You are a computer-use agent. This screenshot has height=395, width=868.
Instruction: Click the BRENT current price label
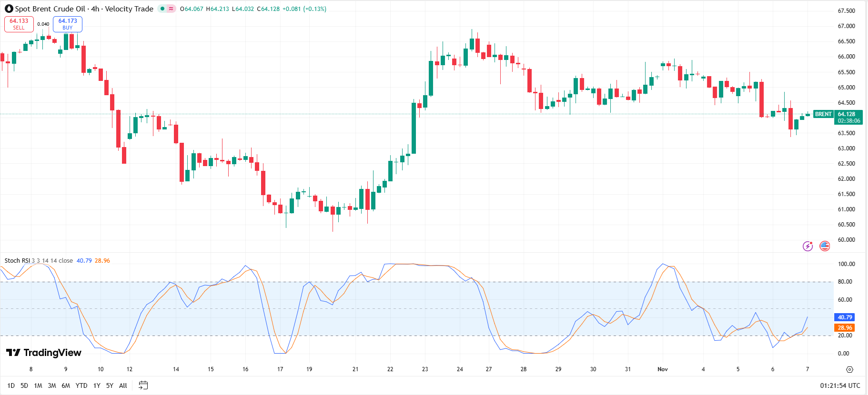823,114
